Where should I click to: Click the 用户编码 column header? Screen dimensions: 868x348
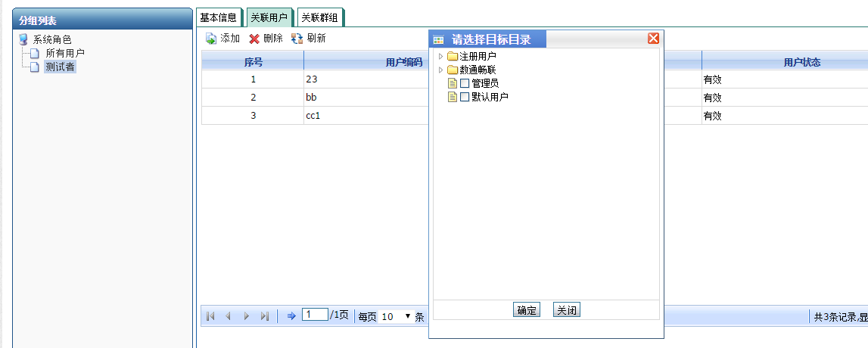coord(403,62)
